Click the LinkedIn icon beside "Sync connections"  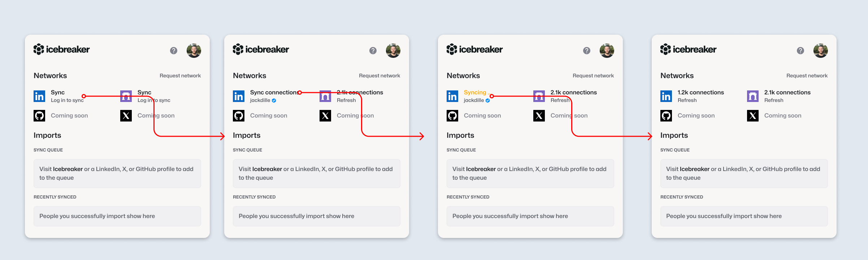[x=239, y=96]
